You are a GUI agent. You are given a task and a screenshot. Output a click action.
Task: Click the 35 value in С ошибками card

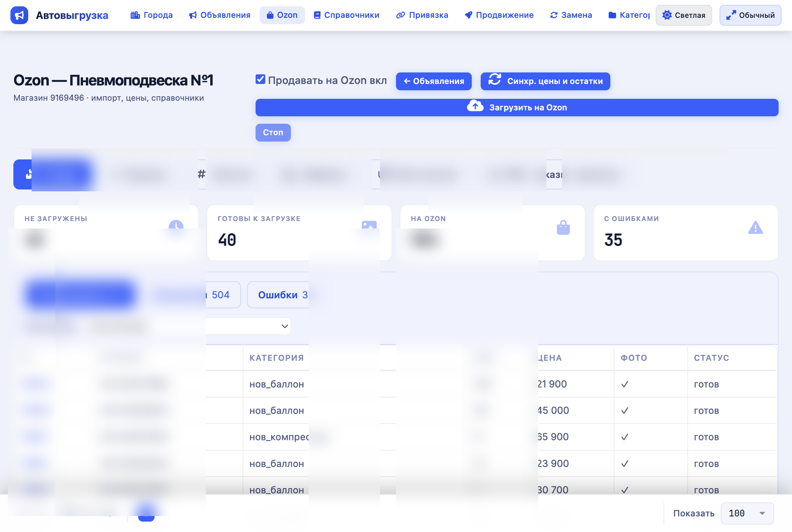(613, 240)
